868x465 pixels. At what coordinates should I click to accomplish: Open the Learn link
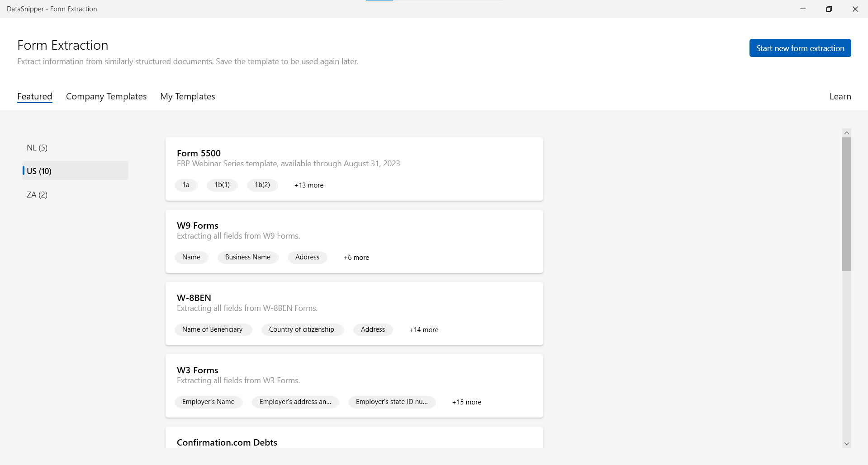(x=840, y=96)
